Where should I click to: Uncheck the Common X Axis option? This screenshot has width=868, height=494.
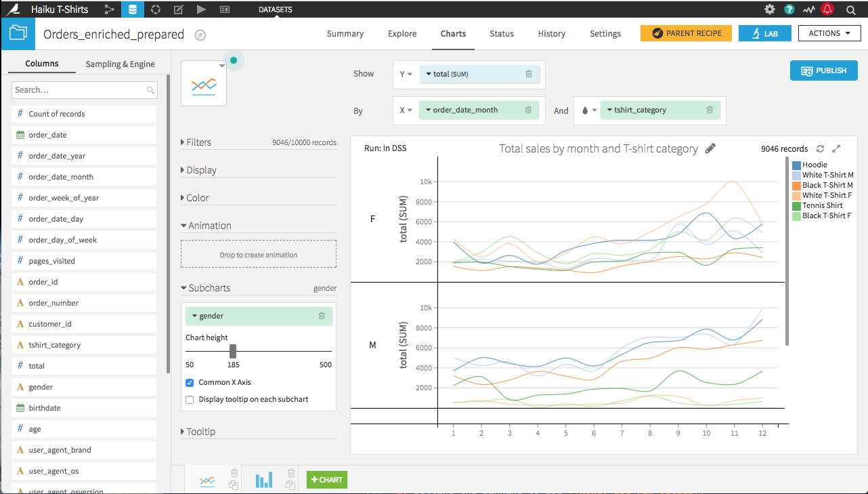coord(190,383)
